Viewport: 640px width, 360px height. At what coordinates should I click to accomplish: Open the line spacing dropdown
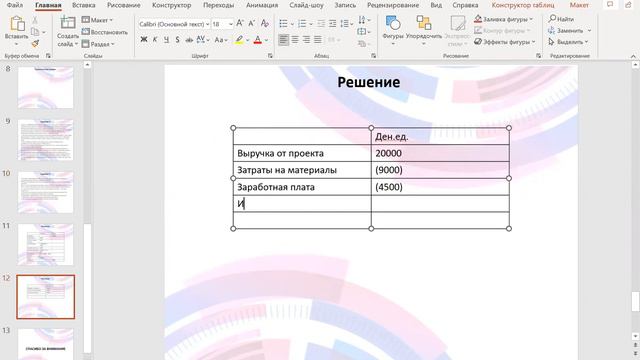pyautogui.click(x=347, y=24)
